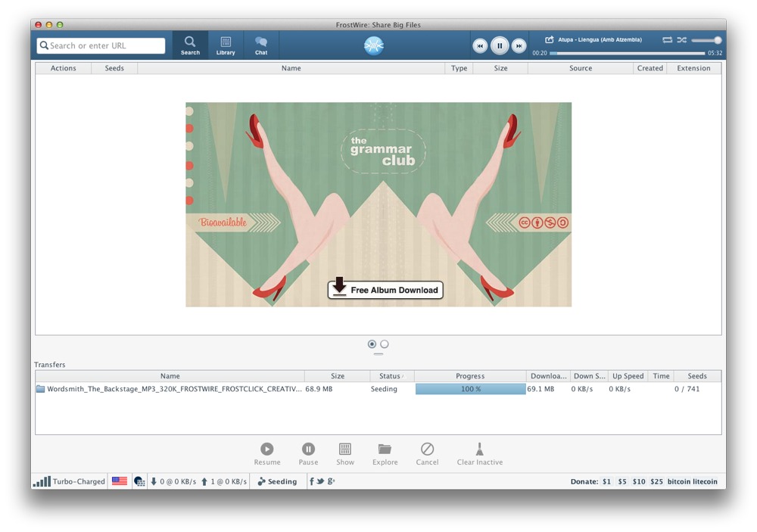
Task: Donate with bitcoin link
Action: click(x=679, y=481)
